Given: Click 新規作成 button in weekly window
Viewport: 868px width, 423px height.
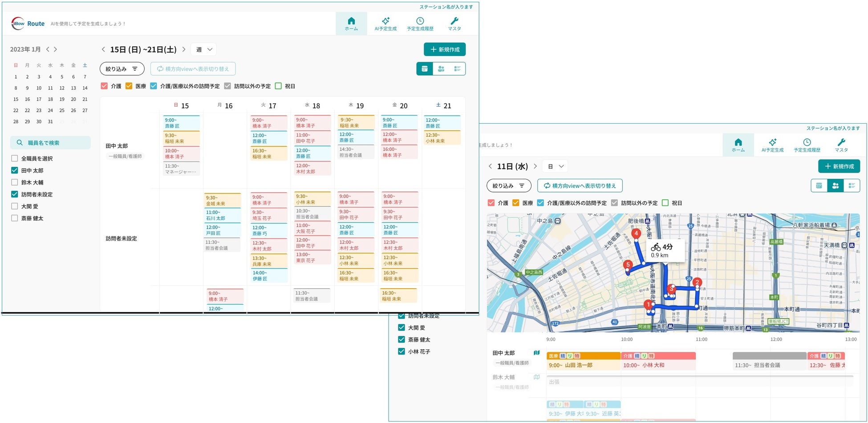Looking at the screenshot, I should tap(445, 49).
